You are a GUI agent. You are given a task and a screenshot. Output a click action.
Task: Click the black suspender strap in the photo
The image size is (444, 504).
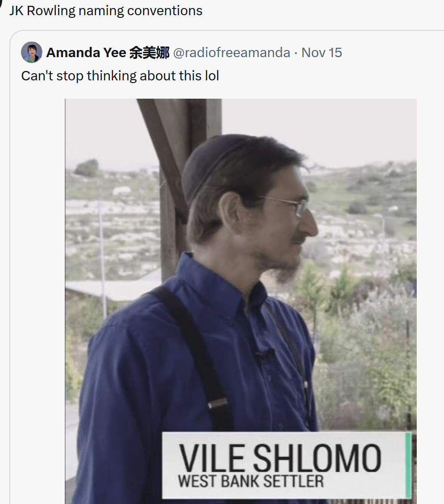[x=196, y=357]
